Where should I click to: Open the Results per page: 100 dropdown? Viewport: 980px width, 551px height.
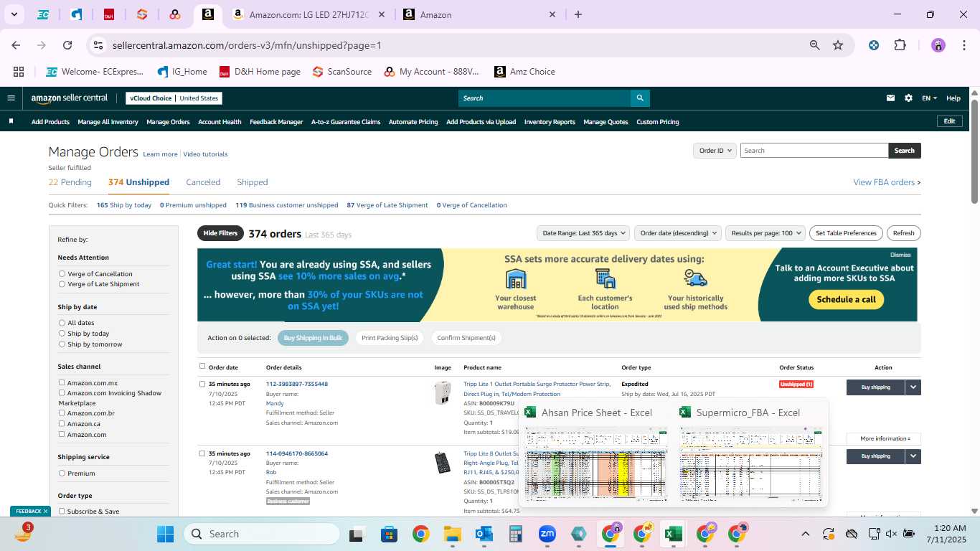(765, 233)
